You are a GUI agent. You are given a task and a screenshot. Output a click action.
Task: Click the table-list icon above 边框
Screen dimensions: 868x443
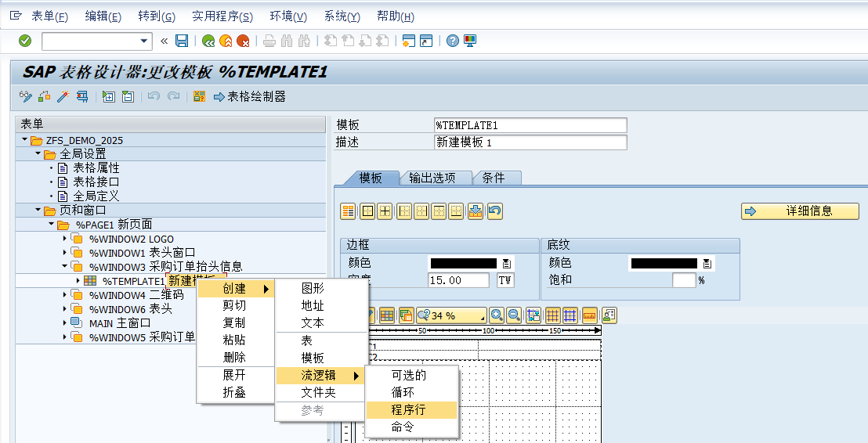point(348,211)
